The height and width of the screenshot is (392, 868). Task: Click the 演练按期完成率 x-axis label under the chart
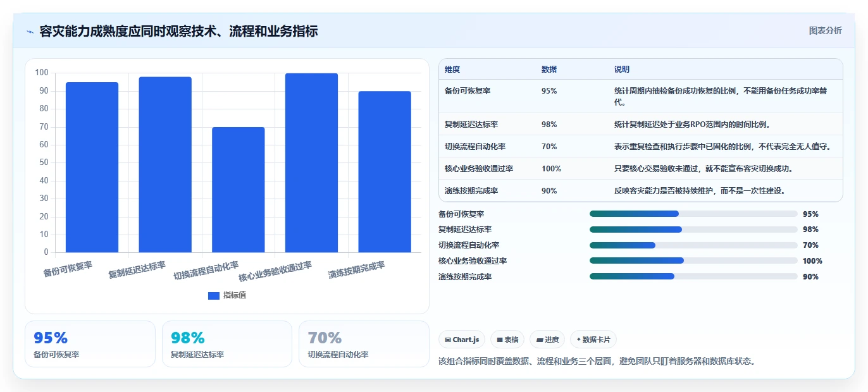[356, 271]
